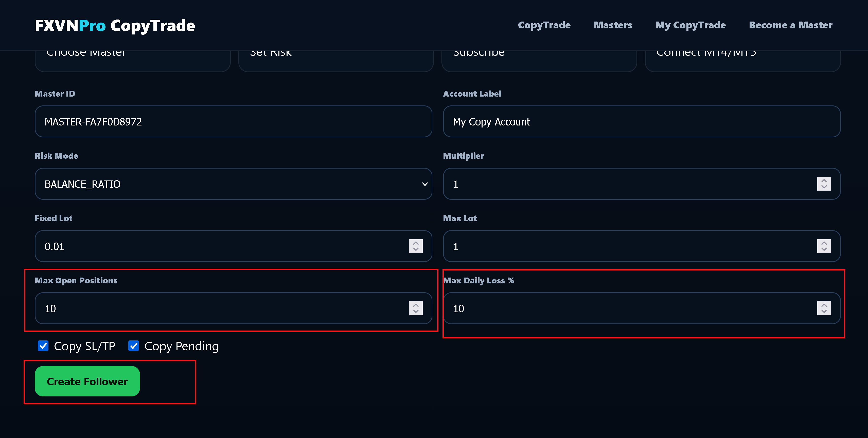Increase the Multiplier with the up arrow

click(824, 180)
